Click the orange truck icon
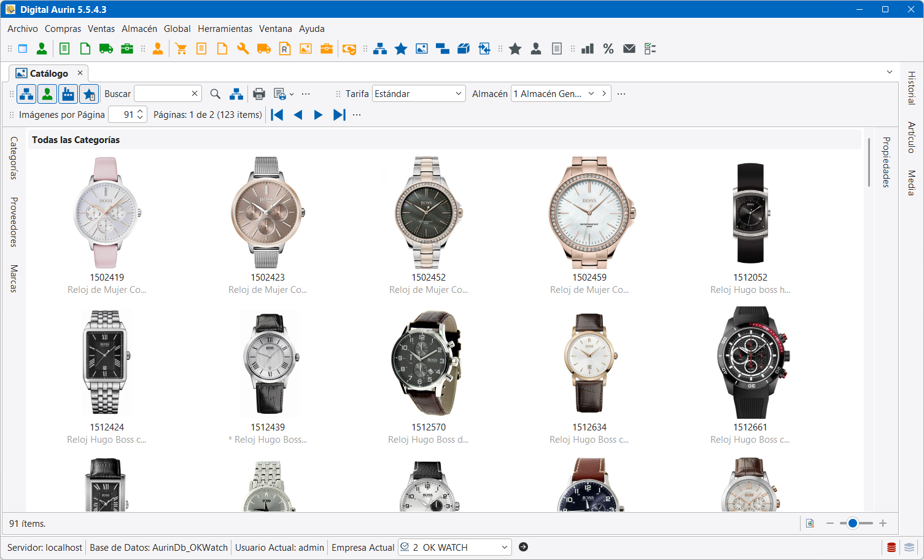The image size is (924, 560). 264,49
